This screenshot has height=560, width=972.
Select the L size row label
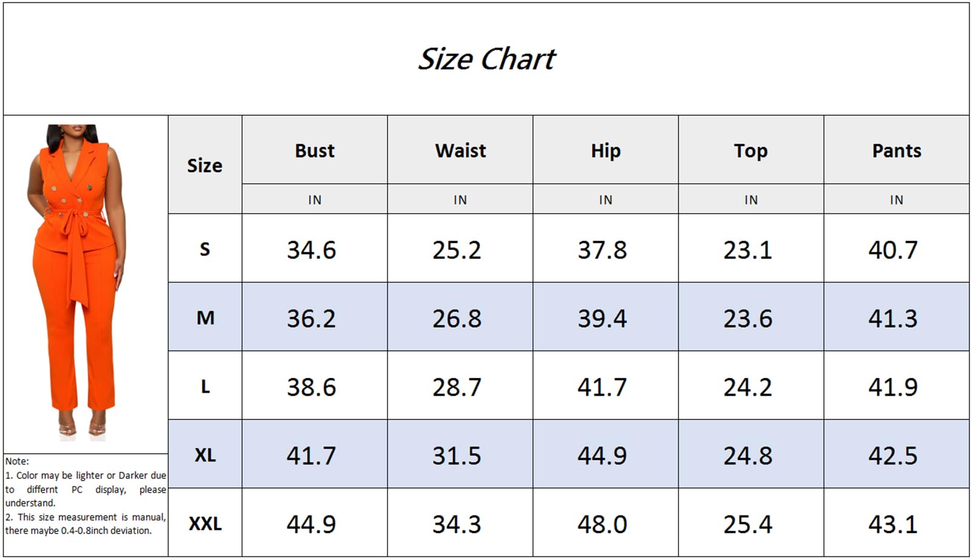[x=205, y=386]
